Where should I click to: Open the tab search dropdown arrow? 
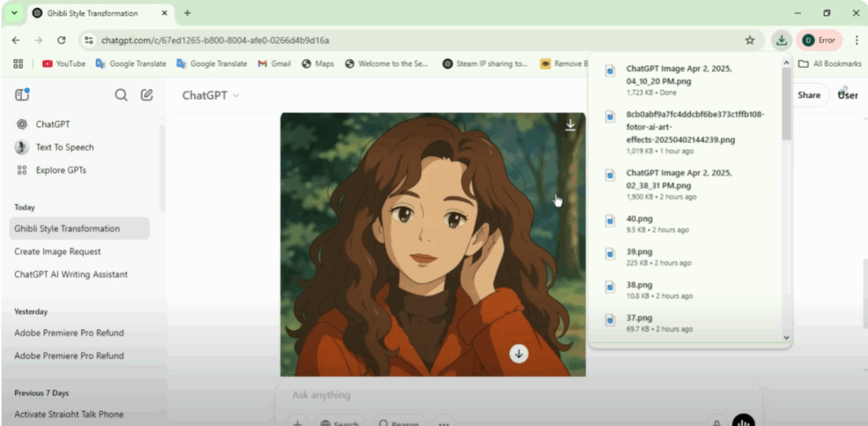point(14,13)
